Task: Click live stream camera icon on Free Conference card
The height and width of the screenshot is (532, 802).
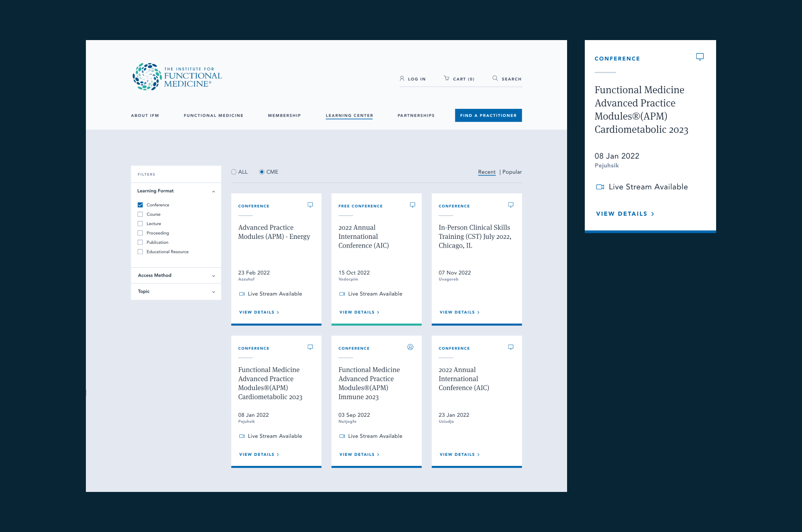Action: click(x=342, y=294)
